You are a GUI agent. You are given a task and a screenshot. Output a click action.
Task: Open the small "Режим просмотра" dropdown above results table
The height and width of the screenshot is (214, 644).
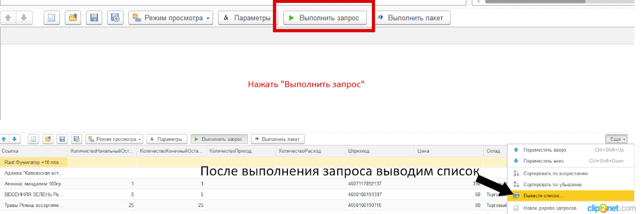coord(115,139)
